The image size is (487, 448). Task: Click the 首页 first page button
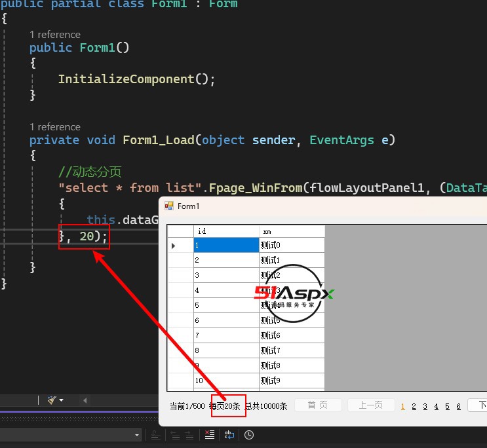tap(318, 405)
